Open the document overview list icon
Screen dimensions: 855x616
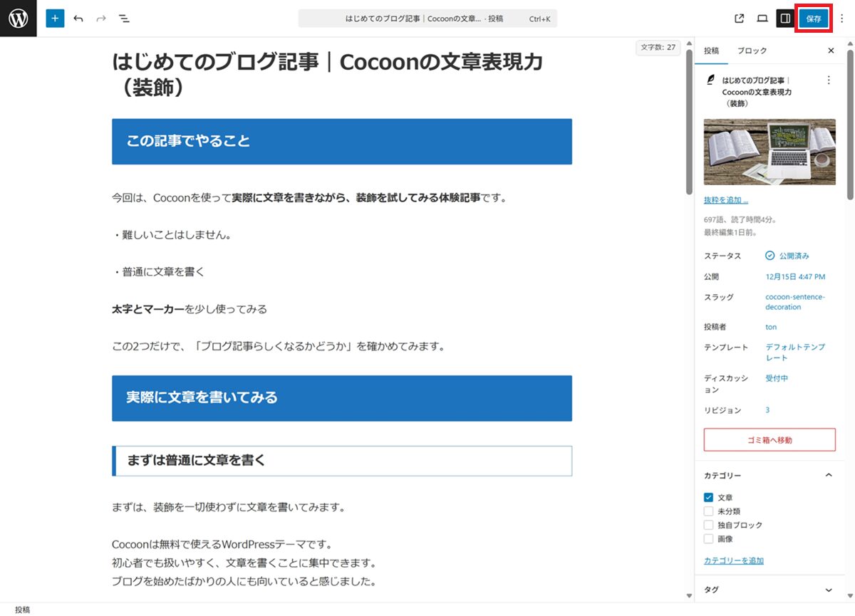pos(124,19)
